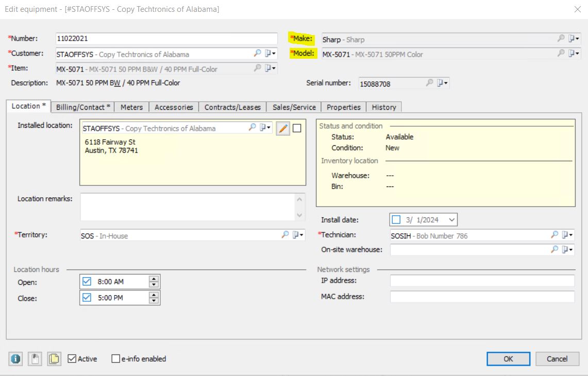
Task: Click the paperclip attachment document icon
Action: 35,359
